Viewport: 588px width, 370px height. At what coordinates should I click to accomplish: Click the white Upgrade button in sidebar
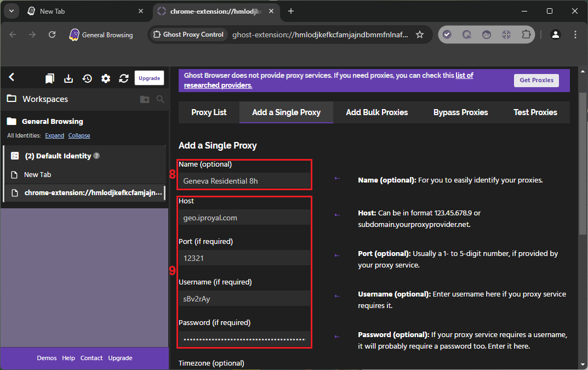tap(149, 78)
